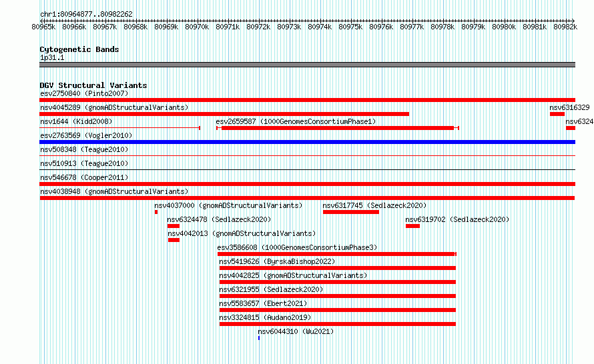Click the 80970k ruler position

pyautogui.click(x=197, y=27)
